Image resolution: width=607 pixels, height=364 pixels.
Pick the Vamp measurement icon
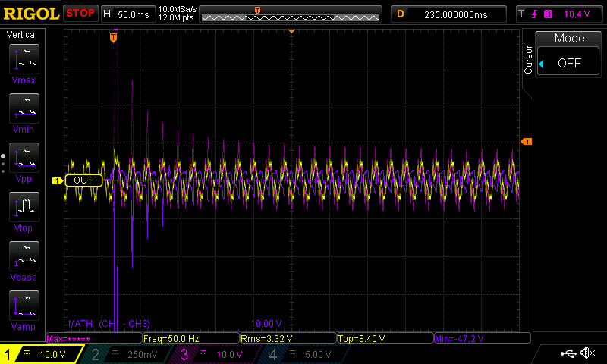[24, 306]
